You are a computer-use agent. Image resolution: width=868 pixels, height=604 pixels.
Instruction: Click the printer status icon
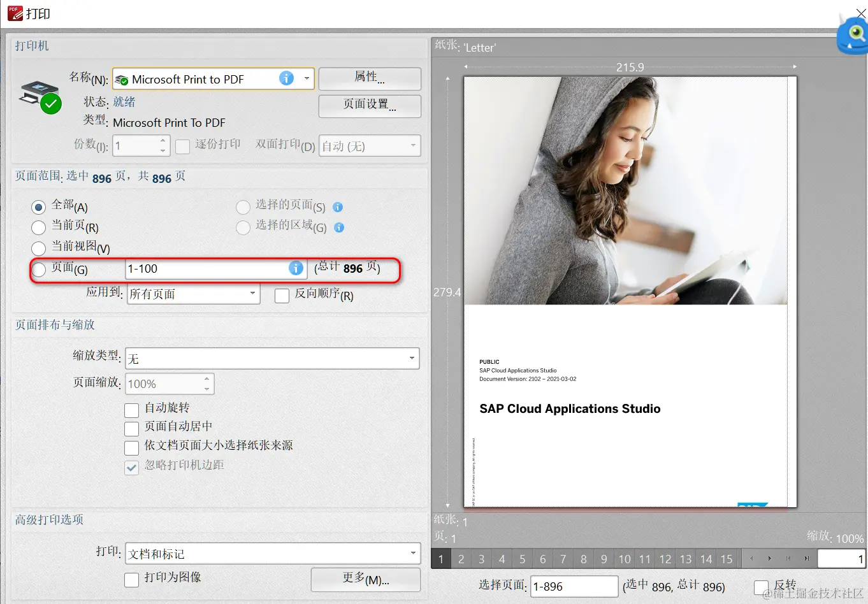point(41,97)
